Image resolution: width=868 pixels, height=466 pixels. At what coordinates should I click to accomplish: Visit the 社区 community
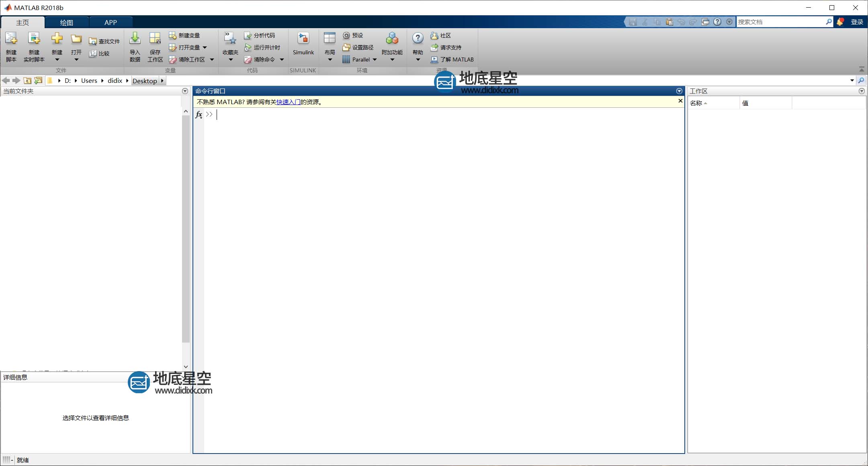(x=441, y=35)
